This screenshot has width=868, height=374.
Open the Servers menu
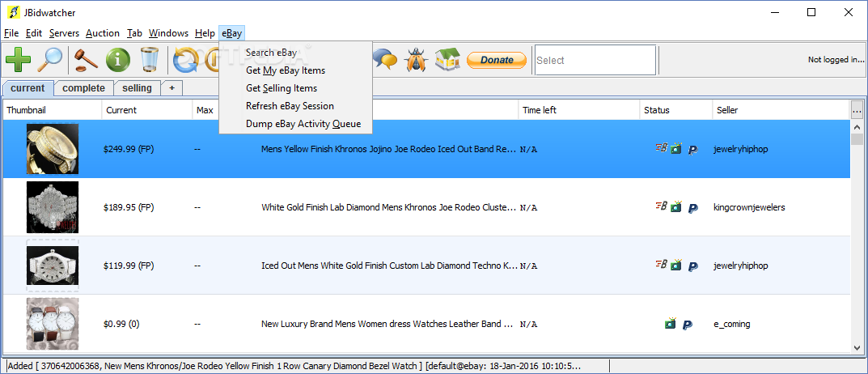point(64,33)
